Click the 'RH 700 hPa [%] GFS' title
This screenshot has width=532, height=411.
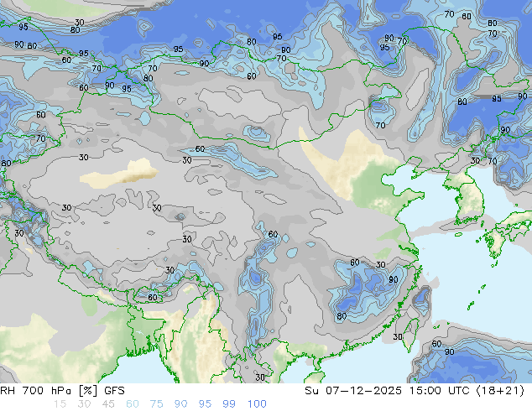pos(62,391)
